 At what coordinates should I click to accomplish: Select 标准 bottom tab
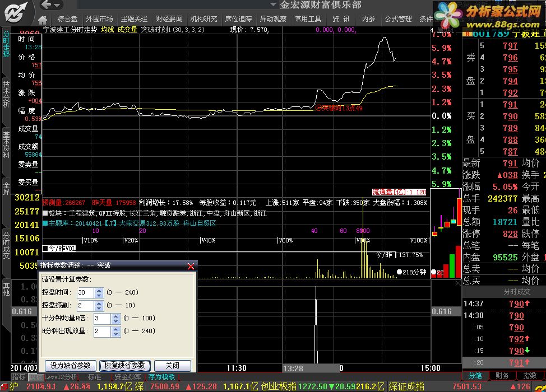(x=94, y=377)
